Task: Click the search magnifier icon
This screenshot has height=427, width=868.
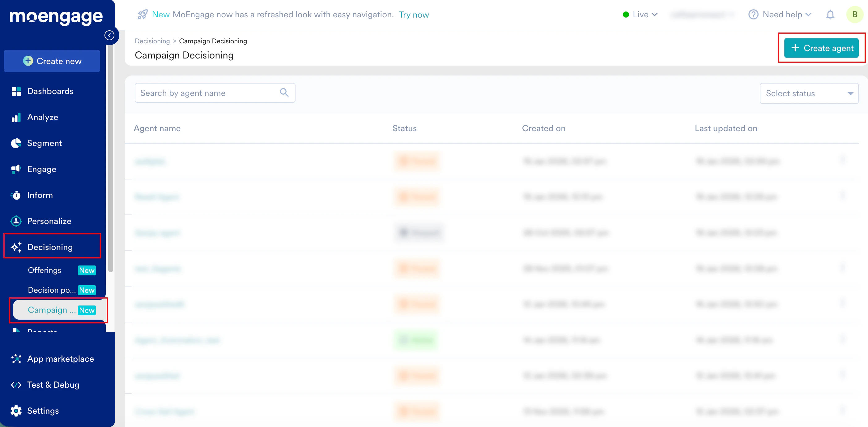Action: click(284, 93)
